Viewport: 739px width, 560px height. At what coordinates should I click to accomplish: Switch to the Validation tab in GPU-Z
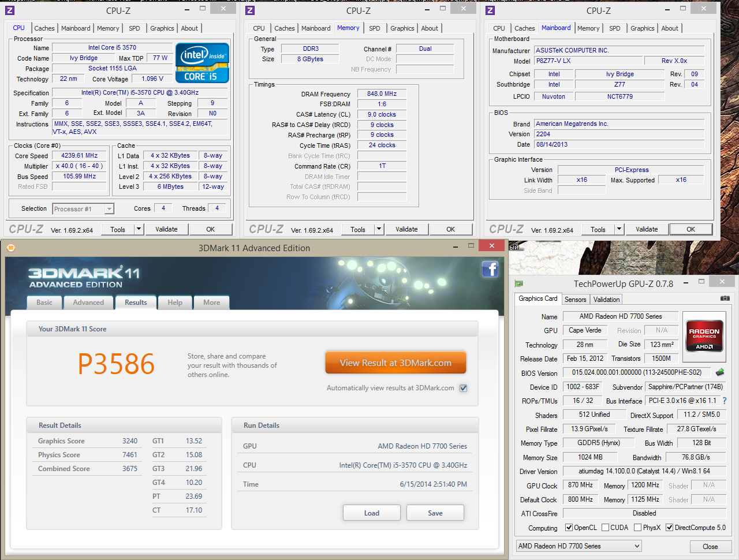(x=606, y=299)
